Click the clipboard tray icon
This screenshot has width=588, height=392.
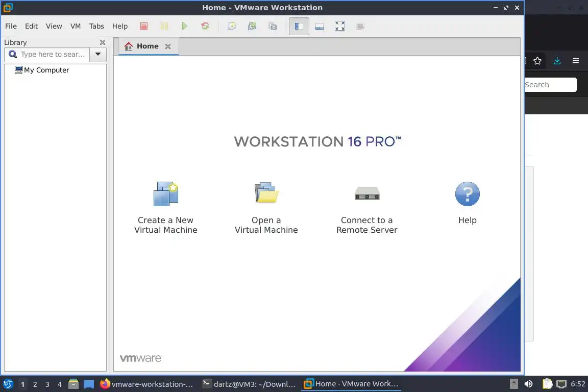click(547, 384)
